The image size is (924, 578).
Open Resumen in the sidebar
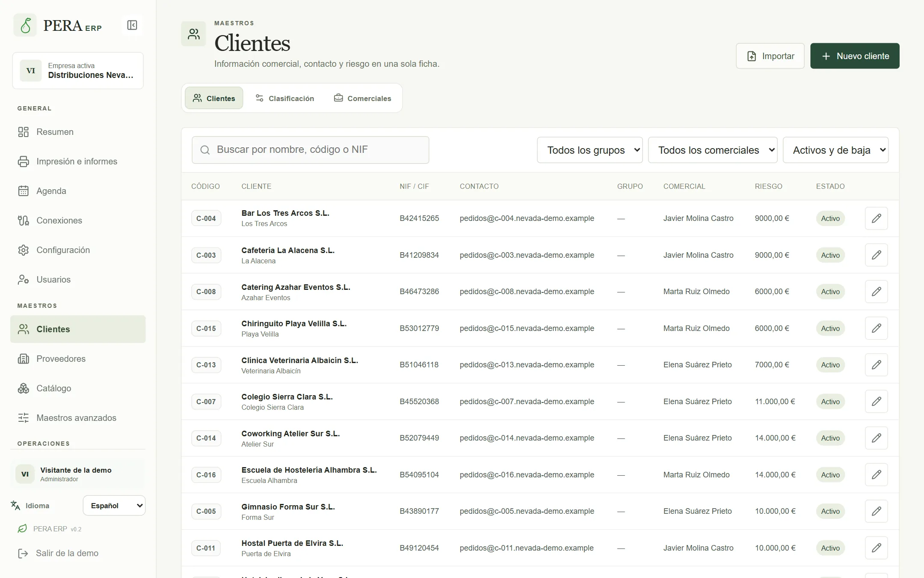[78, 132]
